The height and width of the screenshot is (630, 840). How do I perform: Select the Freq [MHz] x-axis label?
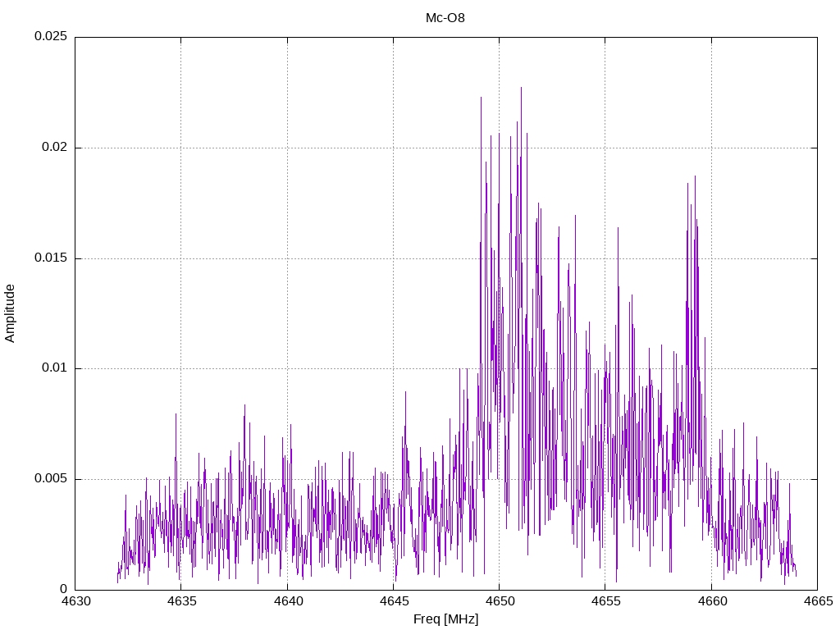tap(445, 619)
